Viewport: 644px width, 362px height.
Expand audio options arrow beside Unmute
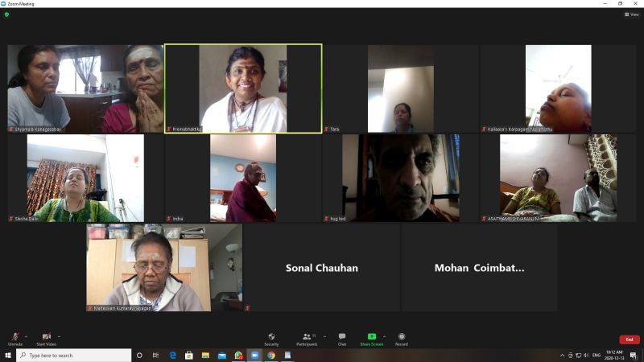tap(26, 335)
